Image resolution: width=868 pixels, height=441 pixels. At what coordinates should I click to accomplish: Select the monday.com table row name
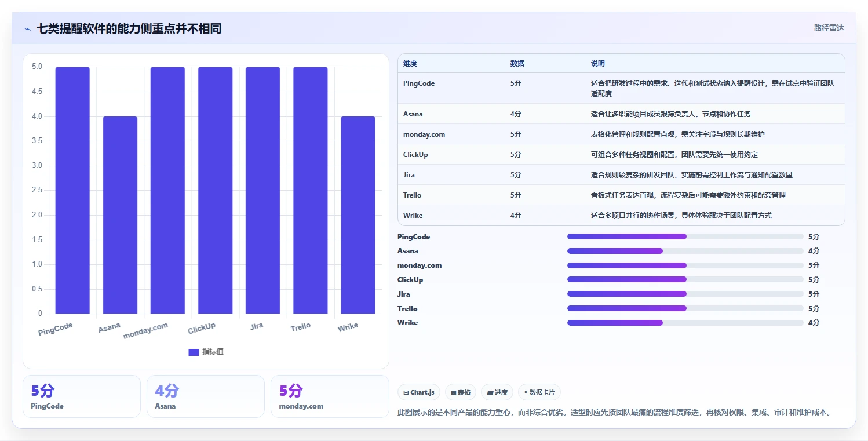click(x=424, y=134)
